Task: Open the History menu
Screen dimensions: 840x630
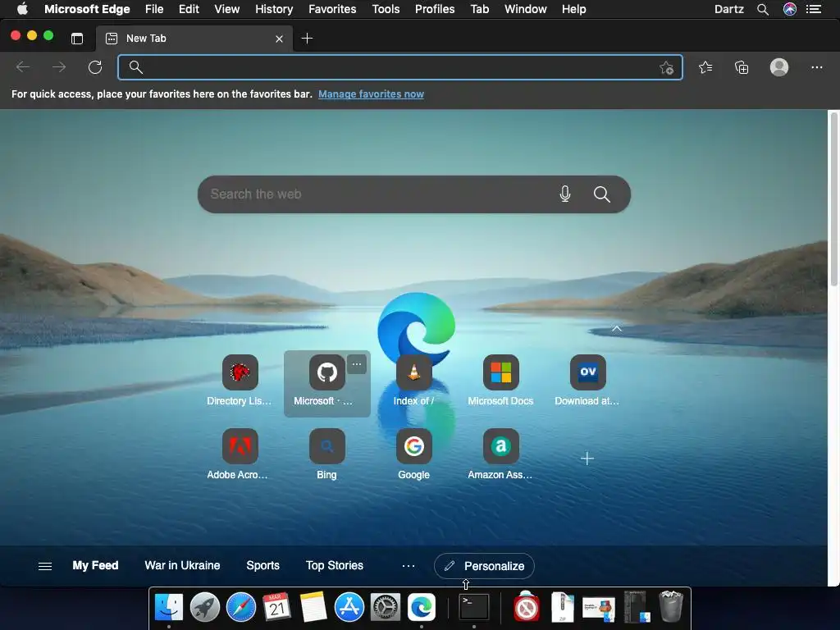Action: click(x=274, y=9)
